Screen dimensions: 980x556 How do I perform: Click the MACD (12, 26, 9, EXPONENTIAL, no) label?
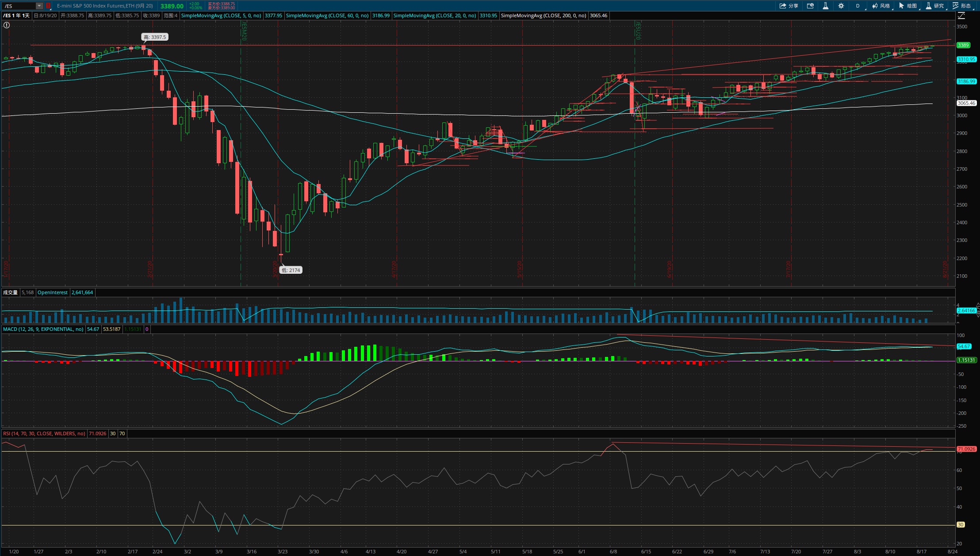tap(43, 329)
